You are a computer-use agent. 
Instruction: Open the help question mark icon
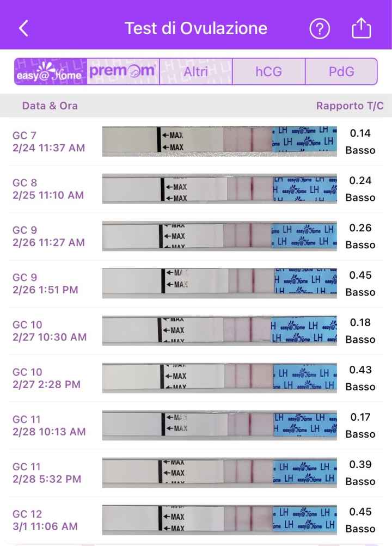click(x=320, y=29)
